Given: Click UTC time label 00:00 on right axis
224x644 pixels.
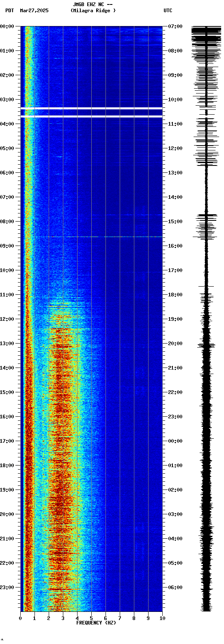Looking at the screenshot, I should [x=175, y=441].
